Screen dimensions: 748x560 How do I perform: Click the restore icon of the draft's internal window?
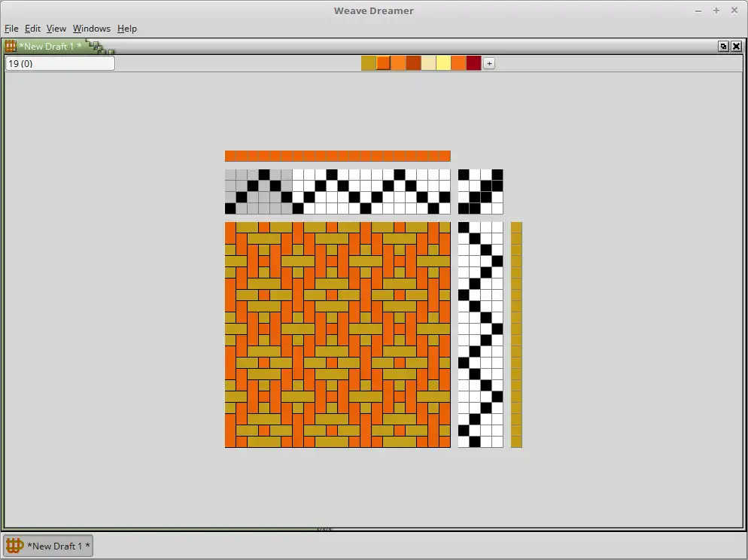click(723, 46)
